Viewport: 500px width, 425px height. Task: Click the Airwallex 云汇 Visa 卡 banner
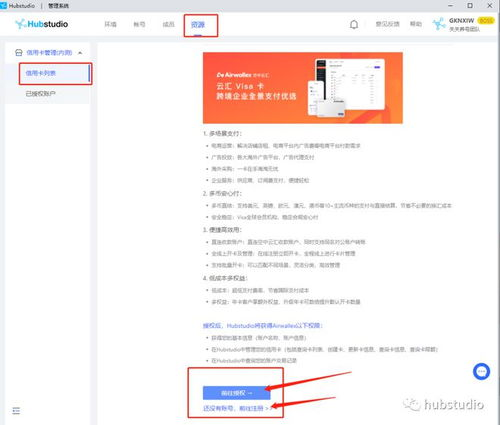point(303,88)
